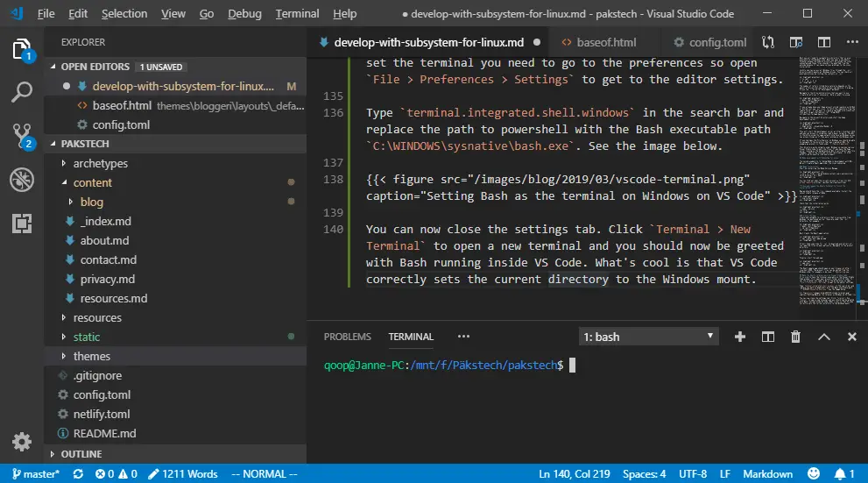Split the terminal panel
Image resolution: width=868 pixels, height=483 pixels.
[x=768, y=337]
